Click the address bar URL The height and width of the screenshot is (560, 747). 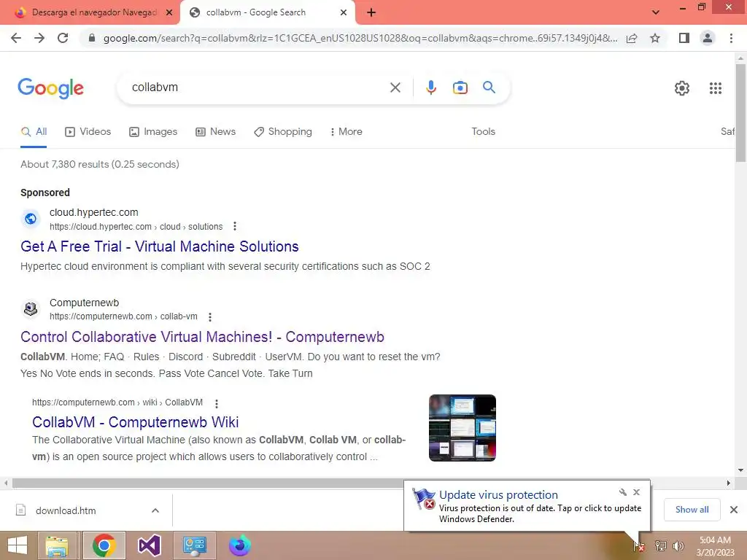360,38
